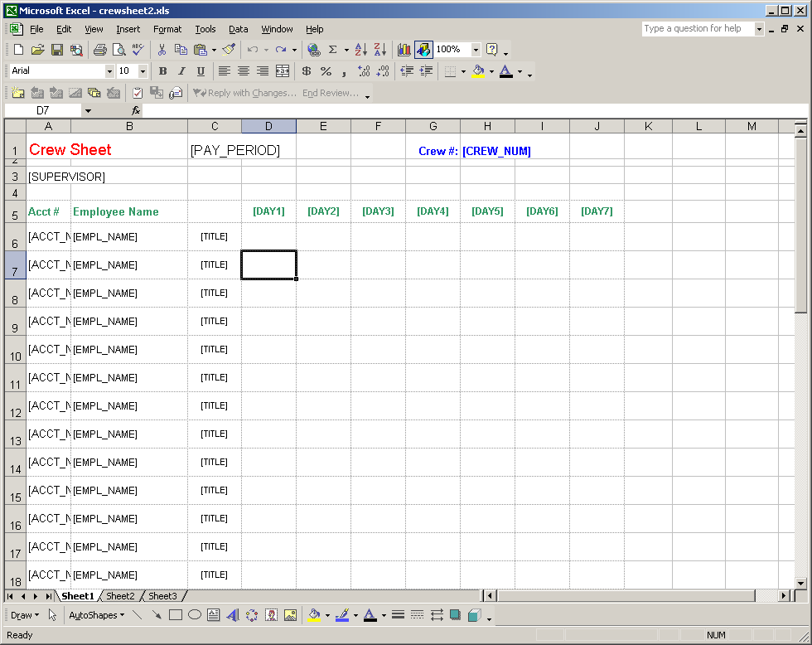Insert a hyperlink
Image resolution: width=812 pixels, height=645 pixels.
tap(313, 49)
